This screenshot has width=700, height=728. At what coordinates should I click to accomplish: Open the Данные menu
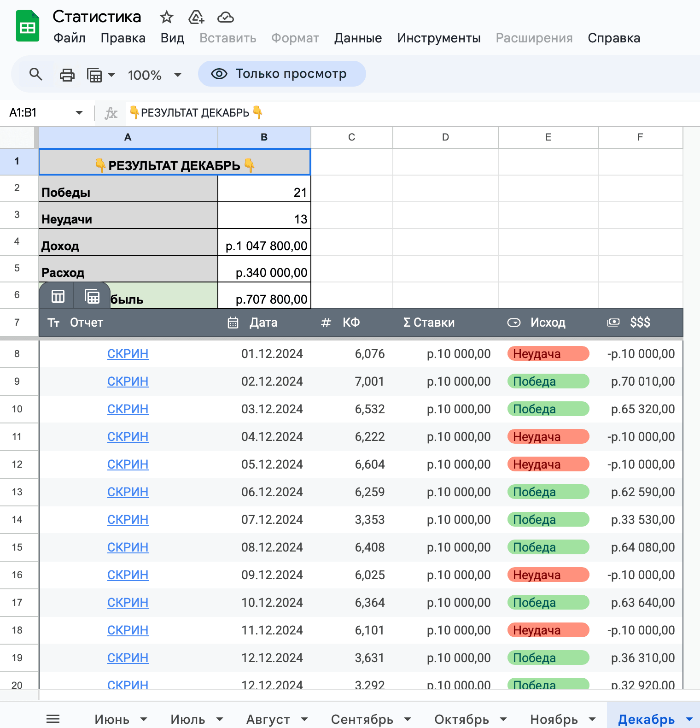tap(358, 38)
